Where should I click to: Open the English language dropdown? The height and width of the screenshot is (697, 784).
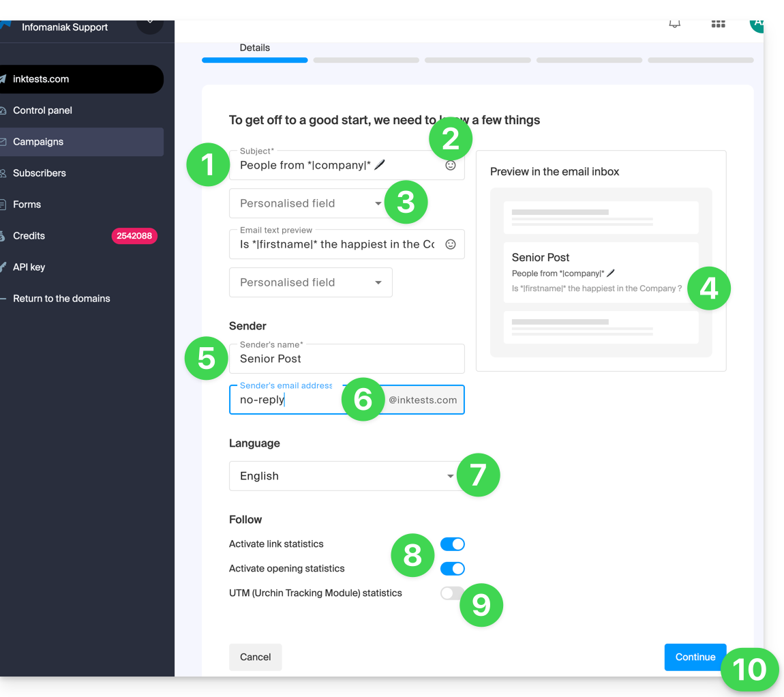pos(341,476)
